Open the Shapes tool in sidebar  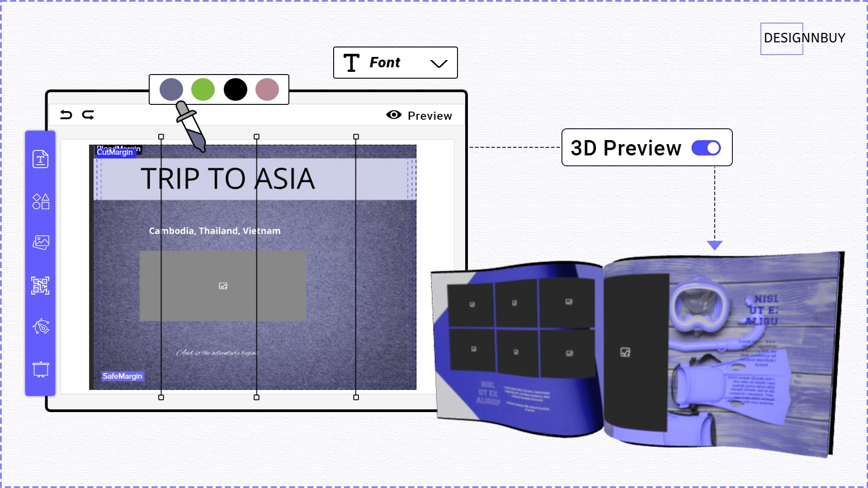click(x=41, y=201)
